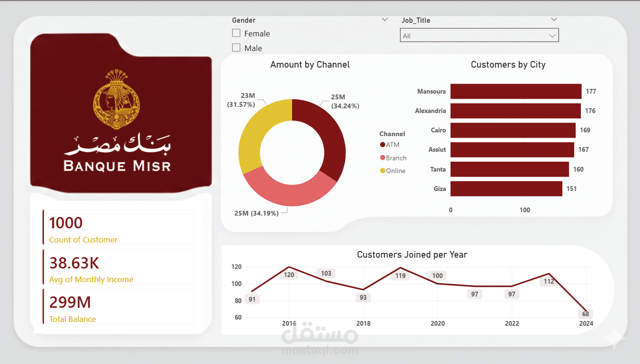Click the Customers by City chart title
The image size is (640, 364).
point(508,64)
